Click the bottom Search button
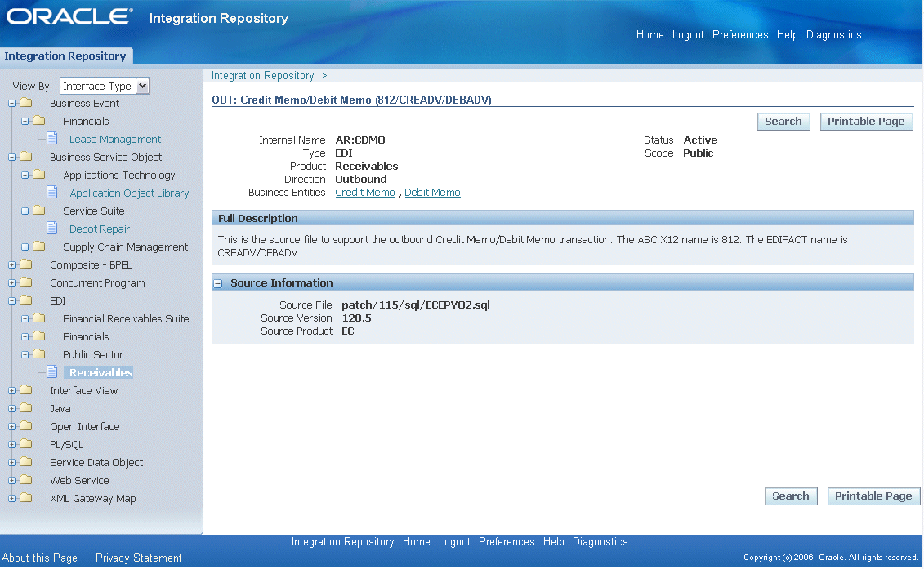 791,496
